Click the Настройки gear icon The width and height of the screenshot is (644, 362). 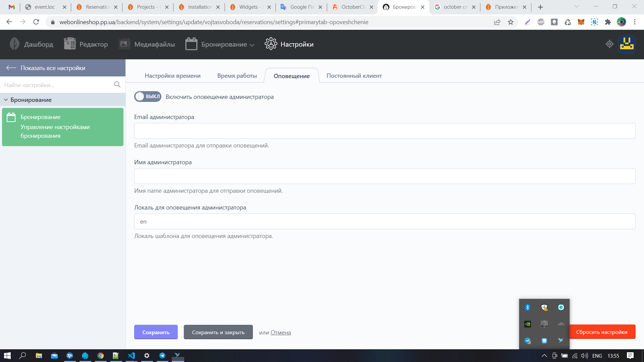tap(271, 44)
